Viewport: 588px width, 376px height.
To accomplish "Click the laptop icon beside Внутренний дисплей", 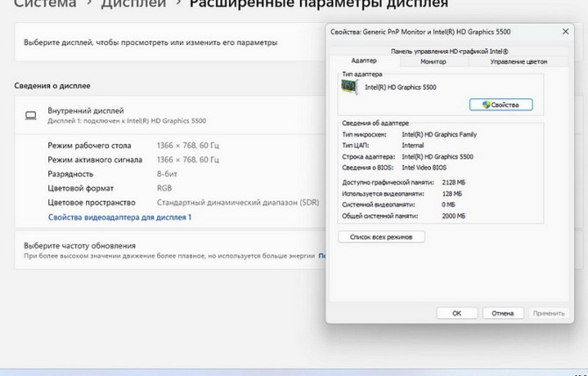I will [x=31, y=115].
